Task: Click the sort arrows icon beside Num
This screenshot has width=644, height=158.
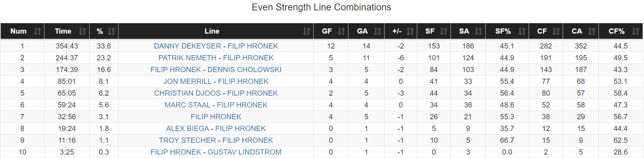Action: pyautogui.click(x=37, y=32)
